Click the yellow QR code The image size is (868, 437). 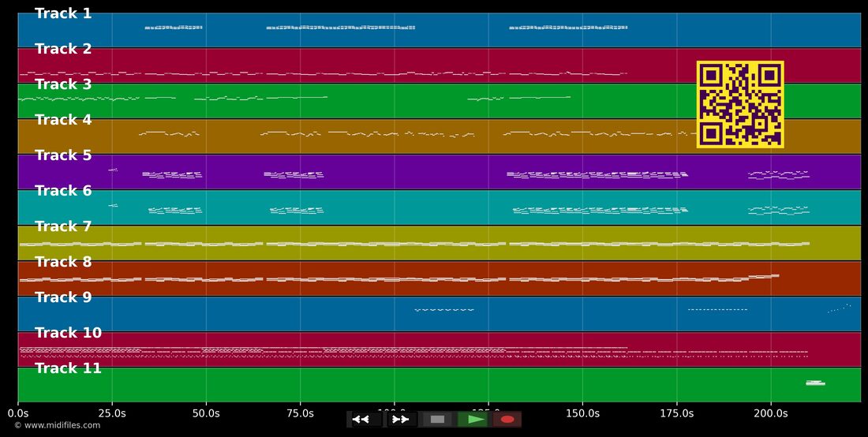tap(740, 104)
